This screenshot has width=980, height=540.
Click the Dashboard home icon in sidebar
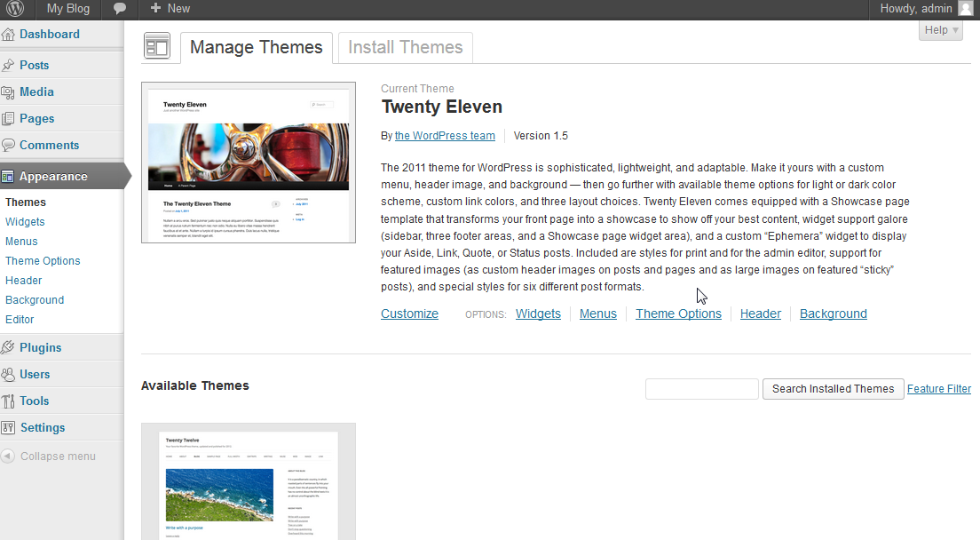point(9,35)
